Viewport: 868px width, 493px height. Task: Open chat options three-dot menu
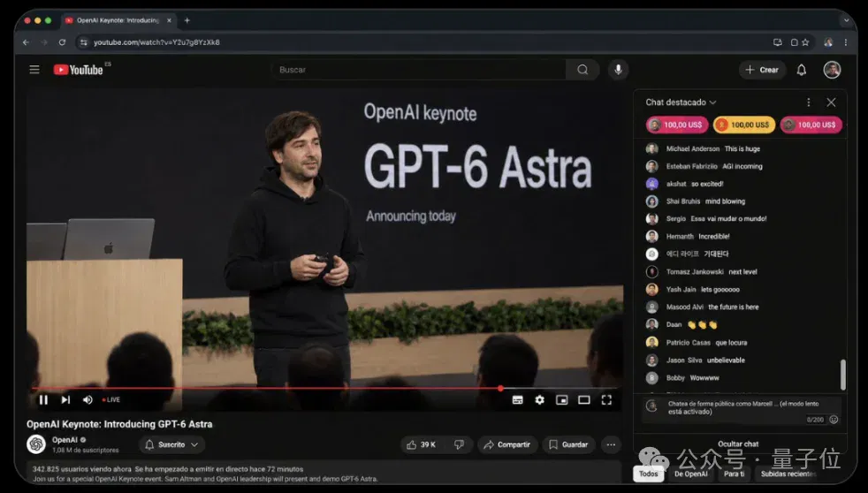pyautogui.click(x=808, y=102)
